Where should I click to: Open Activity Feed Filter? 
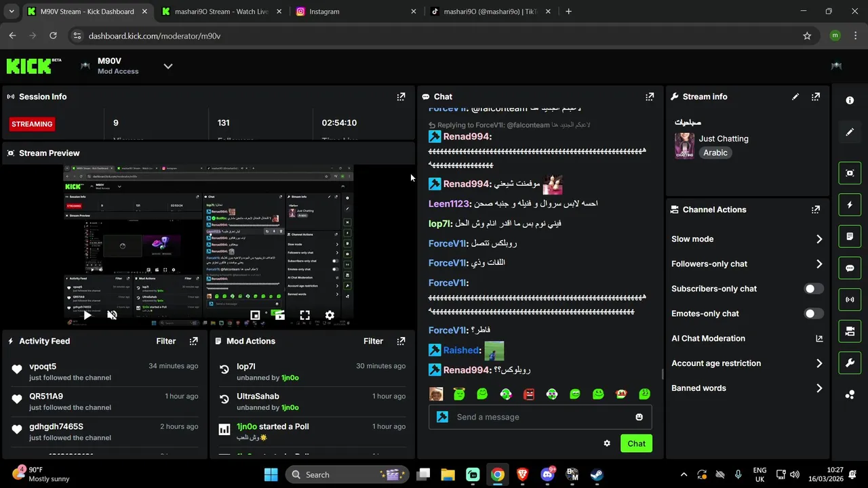[x=166, y=342]
